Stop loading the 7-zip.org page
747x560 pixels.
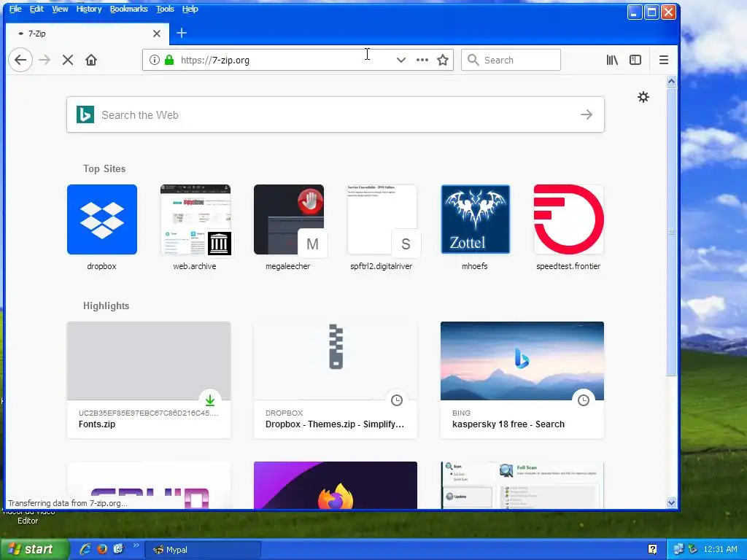68,60
